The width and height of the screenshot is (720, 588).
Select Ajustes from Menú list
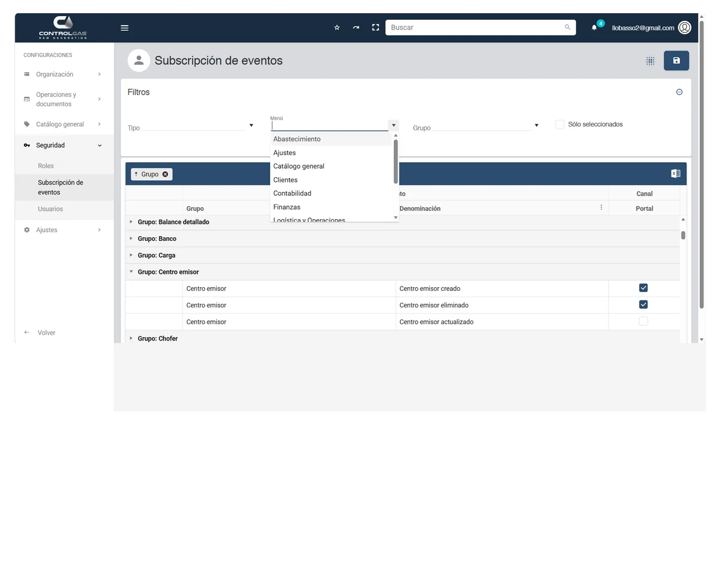pyautogui.click(x=331, y=153)
